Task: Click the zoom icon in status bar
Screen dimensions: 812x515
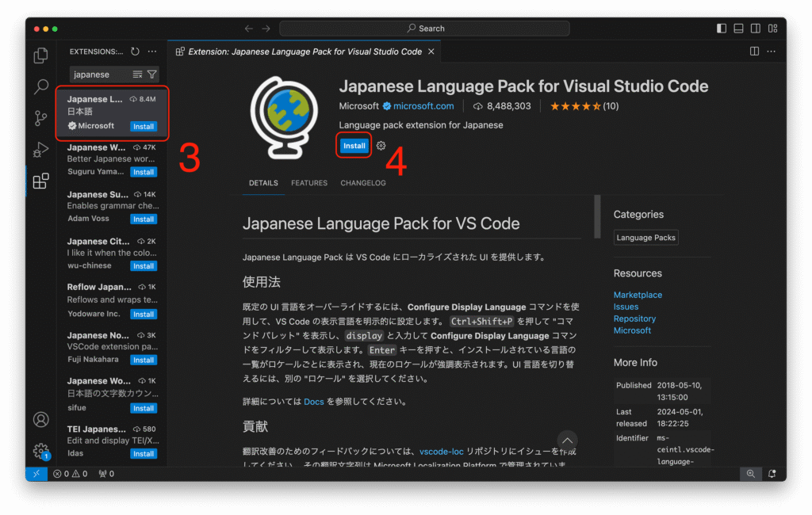Action: (x=750, y=474)
